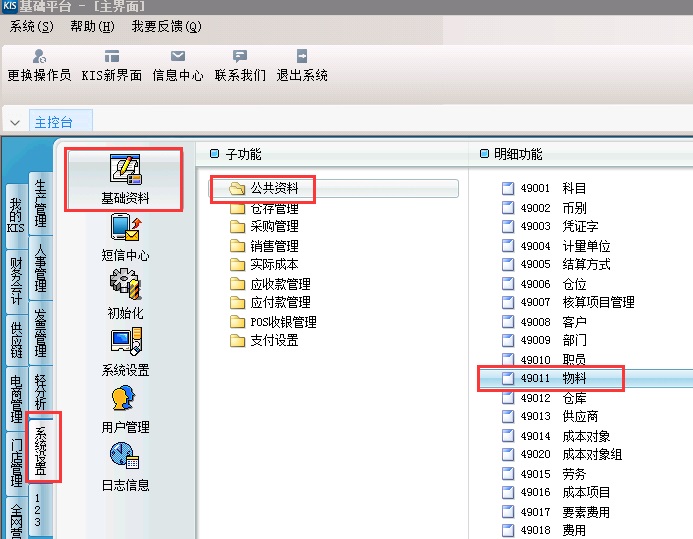Open 49018 费用 detail function
Image resolution: width=693 pixels, height=539 pixels.
point(544,530)
